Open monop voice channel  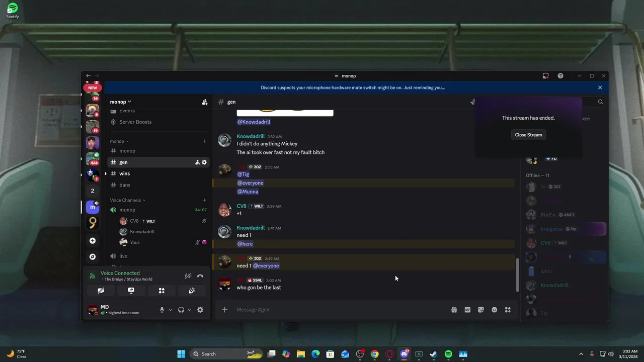pyautogui.click(x=158, y=210)
